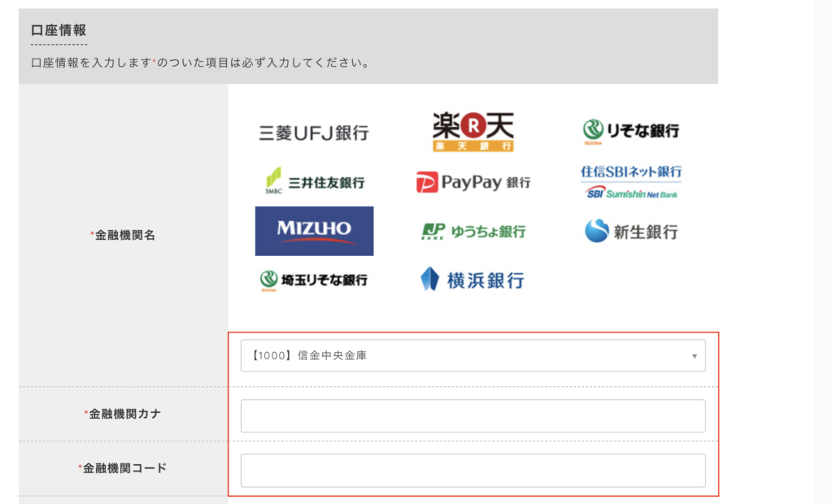Pick the りそな銀行 logo
The width and height of the screenshot is (833, 504).
(x=630, y=131)
